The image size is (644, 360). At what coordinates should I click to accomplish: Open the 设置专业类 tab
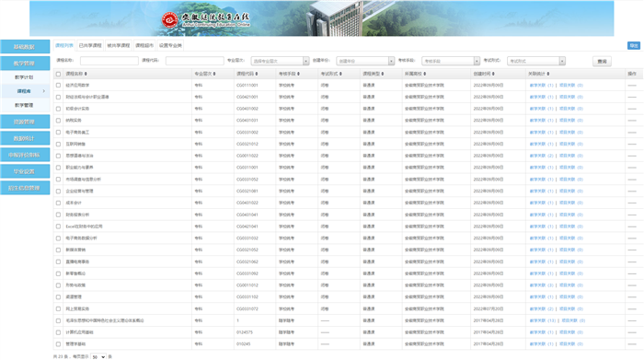pyautogui.click(x=170, y=46)
